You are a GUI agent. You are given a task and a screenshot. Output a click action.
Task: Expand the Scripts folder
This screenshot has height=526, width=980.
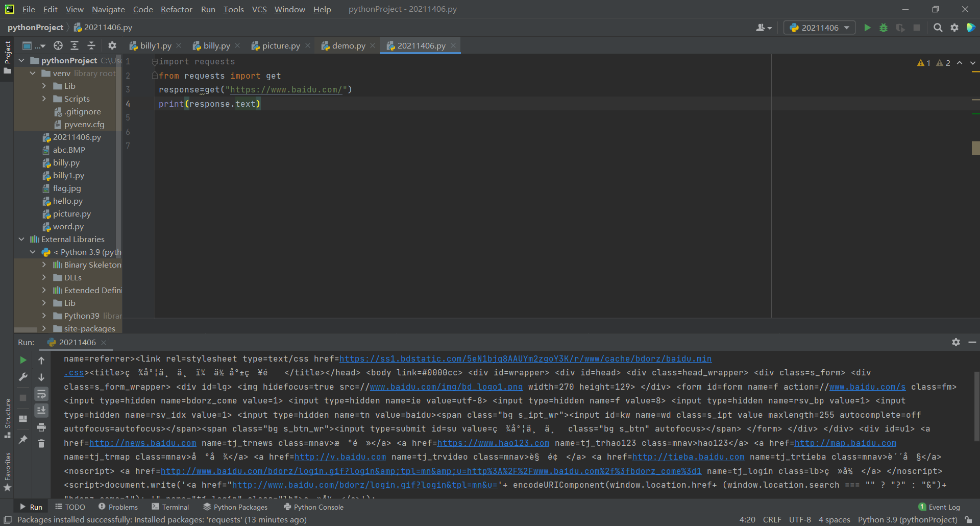(x=44, y=99)
